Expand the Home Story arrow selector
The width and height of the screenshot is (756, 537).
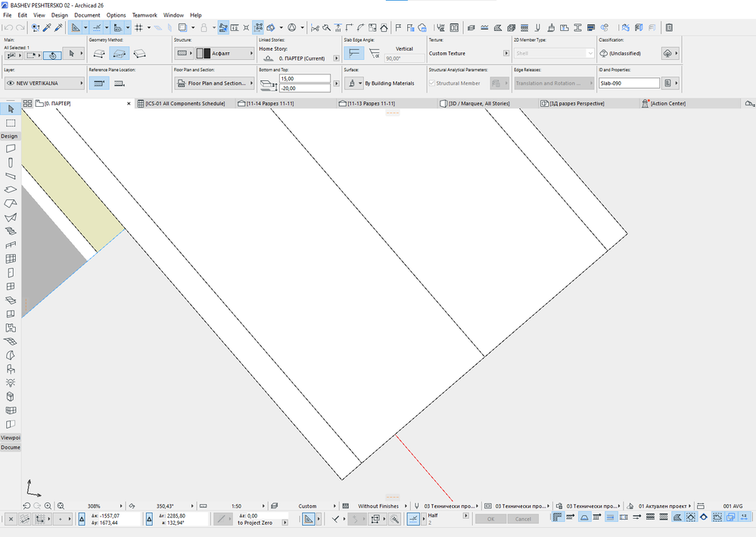point(337,58)
